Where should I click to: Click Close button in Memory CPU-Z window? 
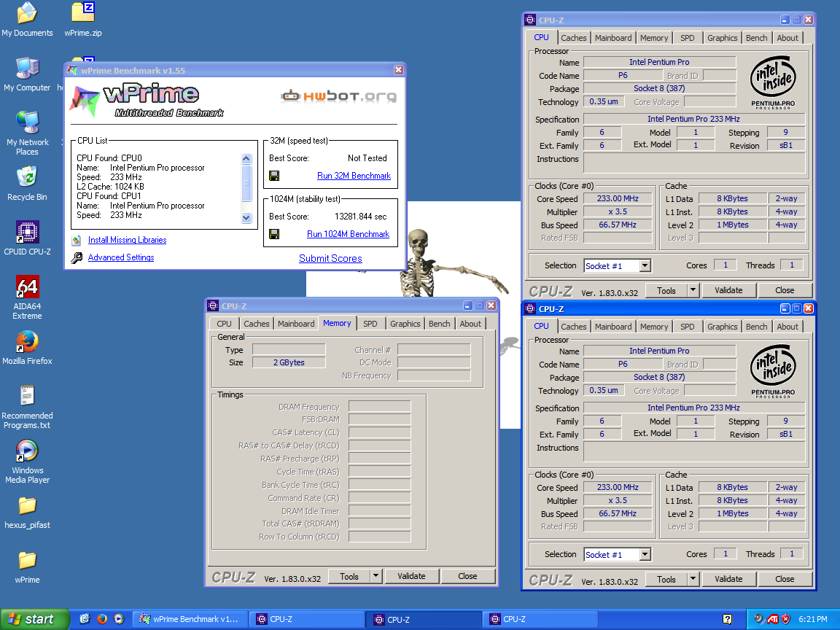click(467, 577)
